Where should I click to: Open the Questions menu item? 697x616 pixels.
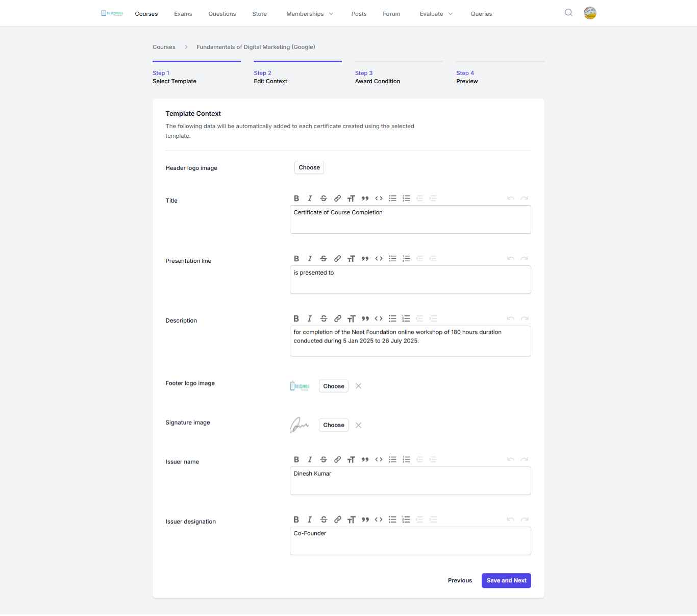click(222, 14)
